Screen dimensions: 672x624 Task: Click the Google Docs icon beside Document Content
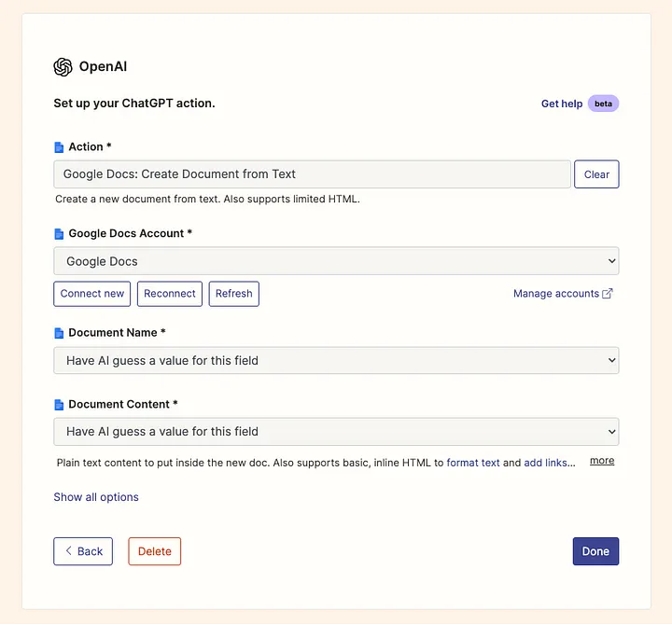pyautogui.click(x=59, y=404)
